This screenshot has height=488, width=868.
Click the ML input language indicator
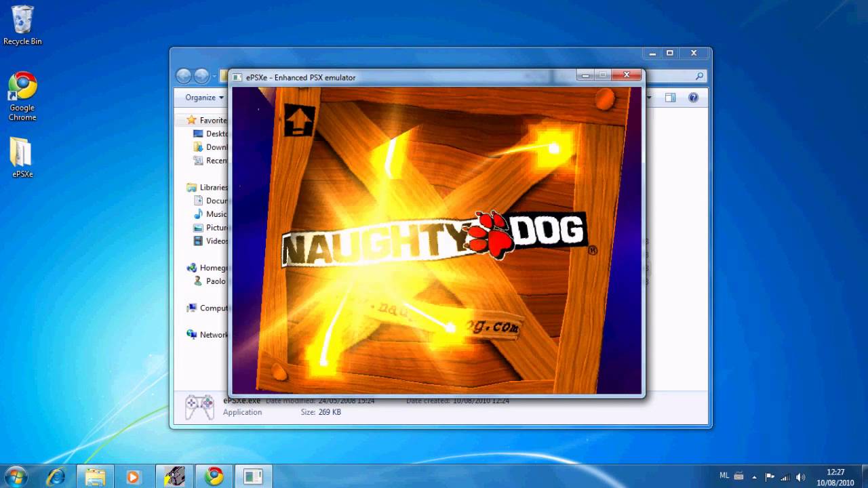point(725,476)
